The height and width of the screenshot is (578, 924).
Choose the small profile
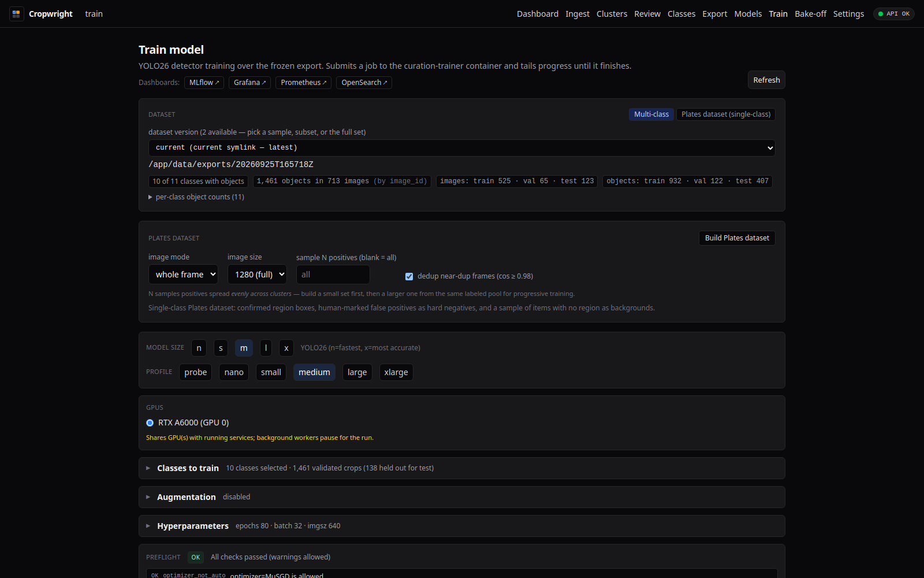(x=271, y=372)
